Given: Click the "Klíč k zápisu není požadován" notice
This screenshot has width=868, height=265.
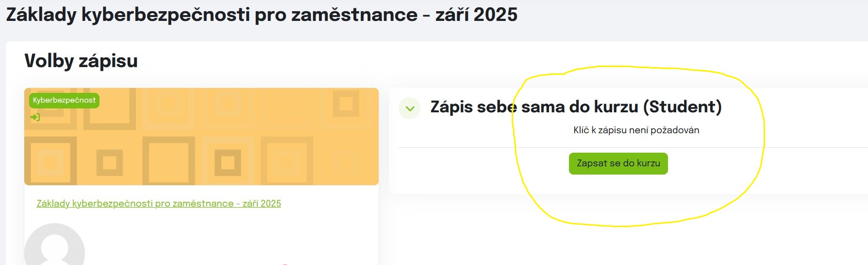Looking at the screenshot, I should (636, 130).
